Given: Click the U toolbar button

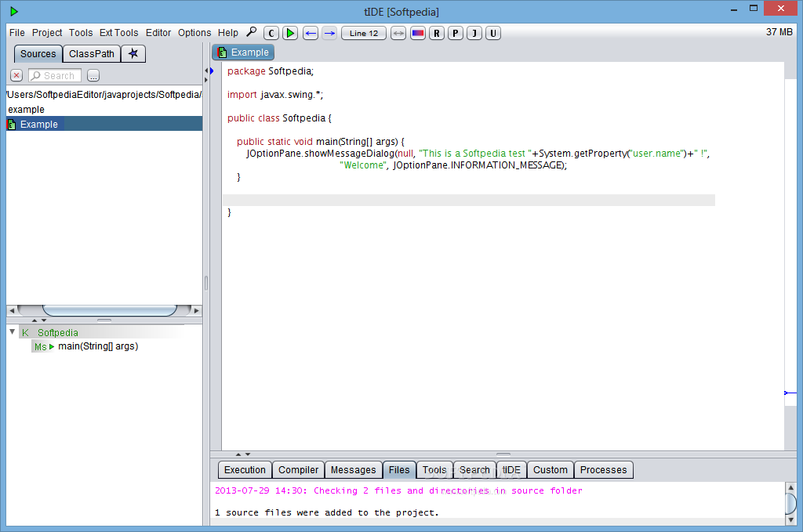Looking at the screenshot, I should click(x=493, y=33).
